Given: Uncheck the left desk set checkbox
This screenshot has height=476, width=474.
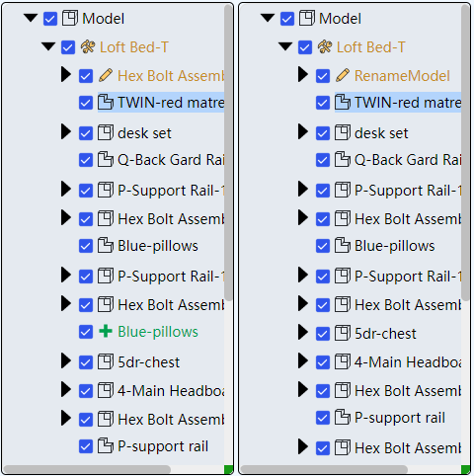Looking at the screenshot, I should [86, 133].
